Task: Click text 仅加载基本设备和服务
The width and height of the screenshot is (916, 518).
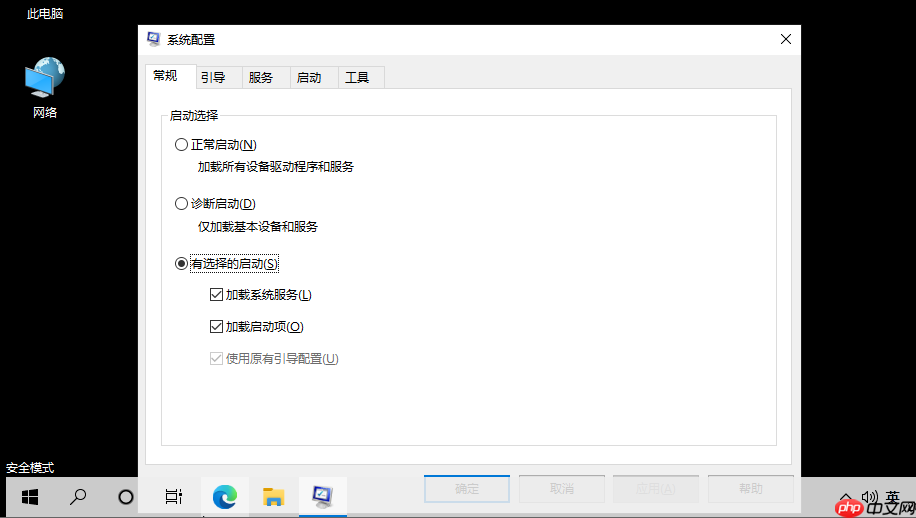Action: tap(258, 227)
